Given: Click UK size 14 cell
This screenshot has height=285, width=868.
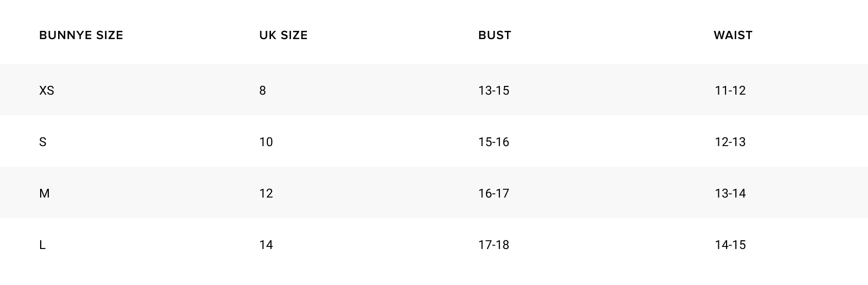Looking at the screenshot, I should coord(266,245).
